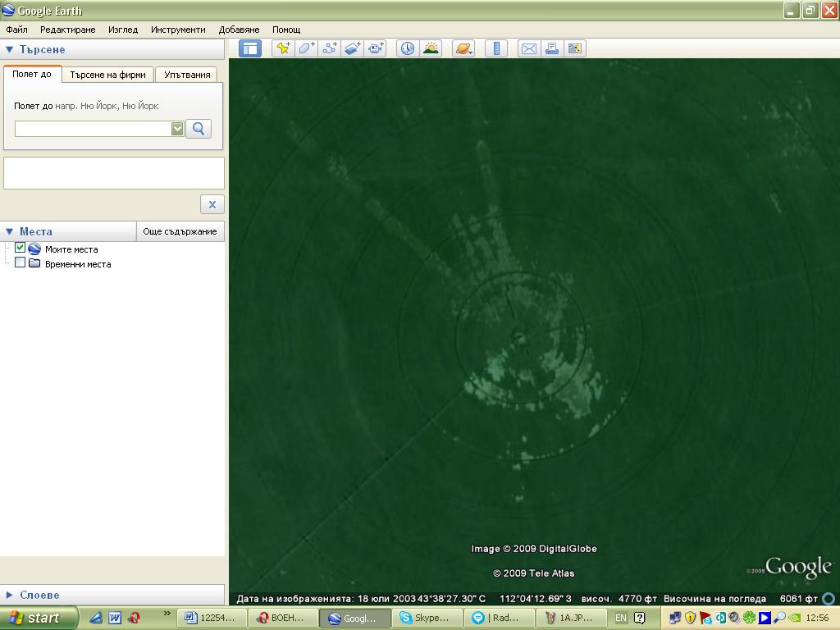Image resolution: width=840 pixels, height=630 pixels.
Task: Switch to the 12254 Word taskbar document
Action: [211, 618]
